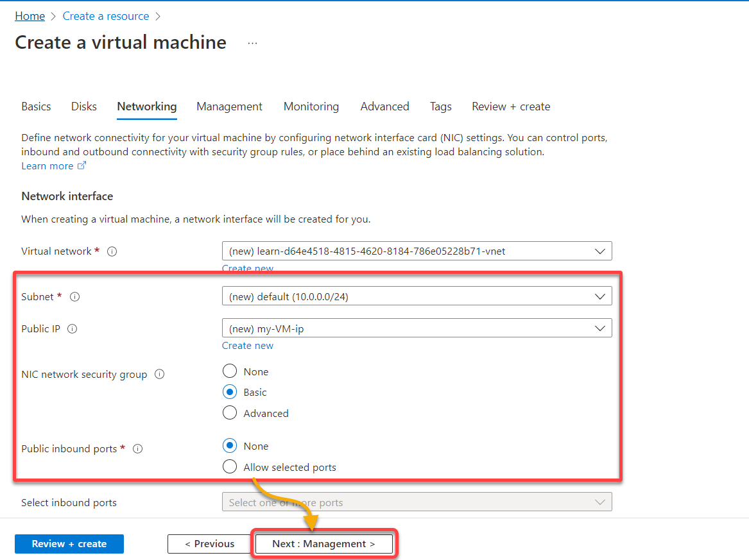Click the Home breadcrumb link
This screenshot has height=560, width=749.
click(x=30, y=16)
